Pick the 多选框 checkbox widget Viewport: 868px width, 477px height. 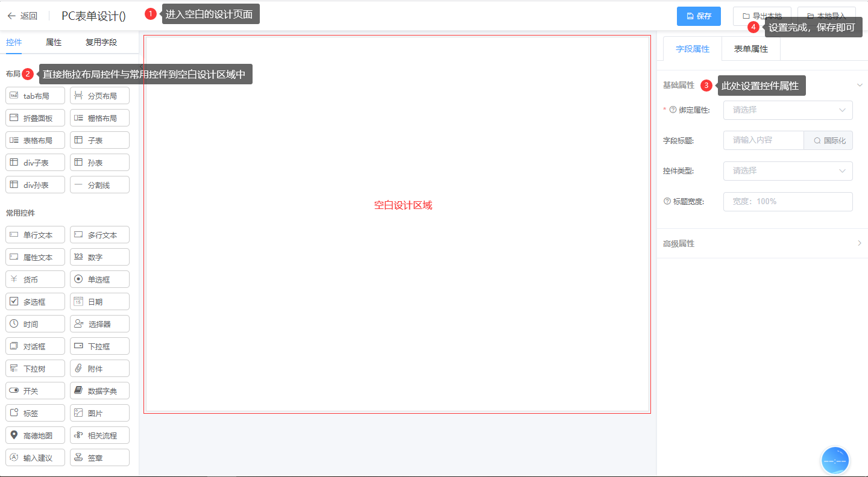tap(35, 302)
